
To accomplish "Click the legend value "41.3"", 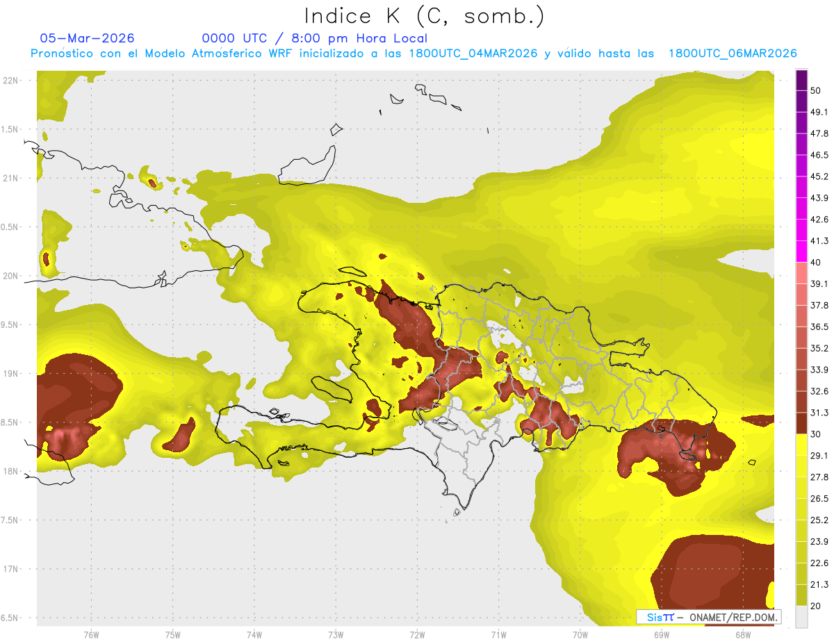I will click(819, 241).
